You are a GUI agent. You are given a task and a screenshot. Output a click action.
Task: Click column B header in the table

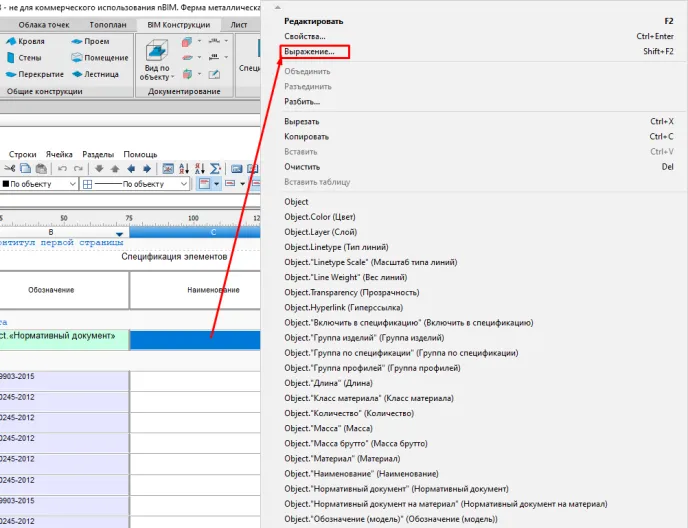point(51,232)
